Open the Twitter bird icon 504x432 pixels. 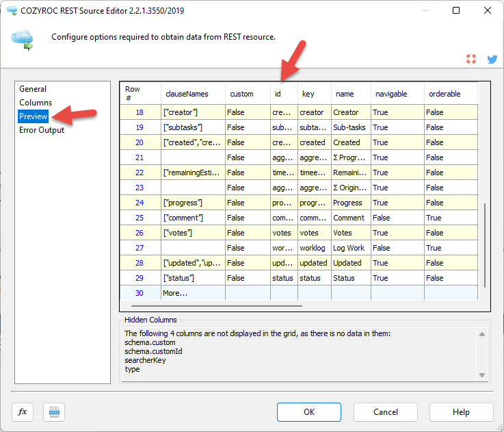[x=492, y=59]
